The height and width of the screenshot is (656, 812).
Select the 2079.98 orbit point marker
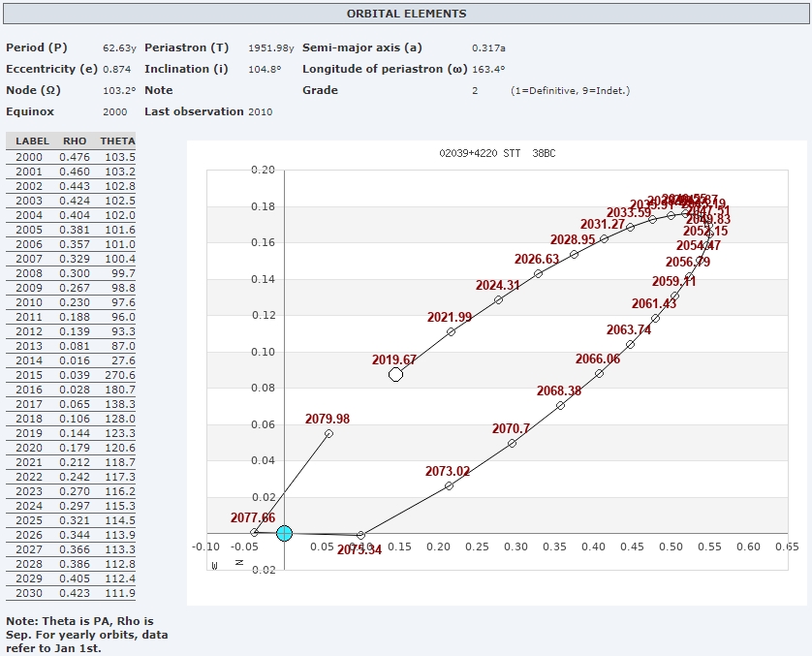pos(328,433)
